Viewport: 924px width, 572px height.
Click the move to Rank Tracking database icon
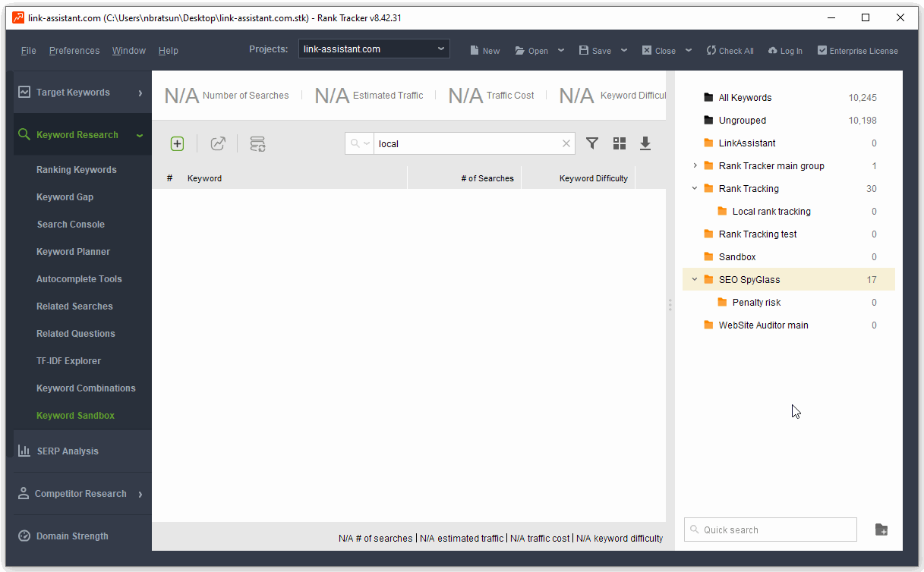[x=258, y=143]
